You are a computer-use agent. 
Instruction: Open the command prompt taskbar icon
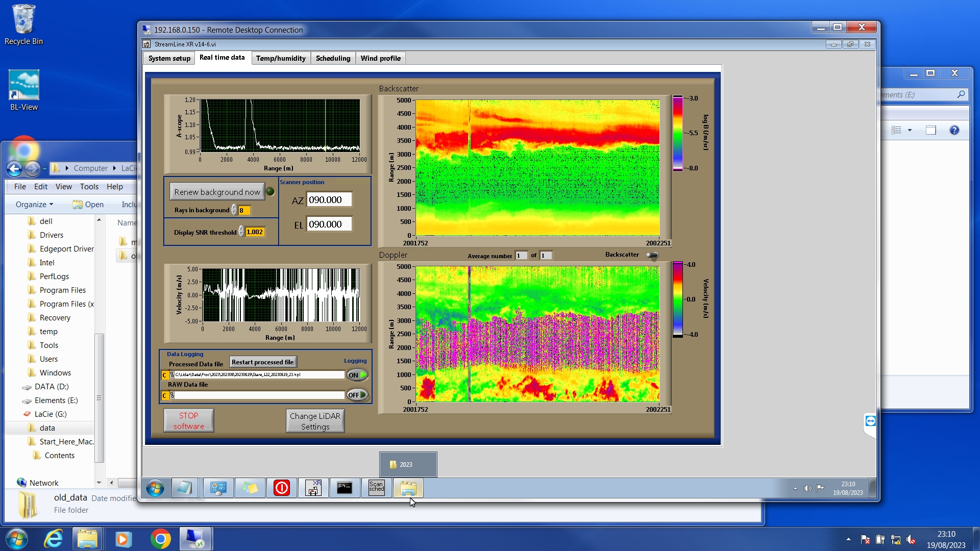pos(345,488)
